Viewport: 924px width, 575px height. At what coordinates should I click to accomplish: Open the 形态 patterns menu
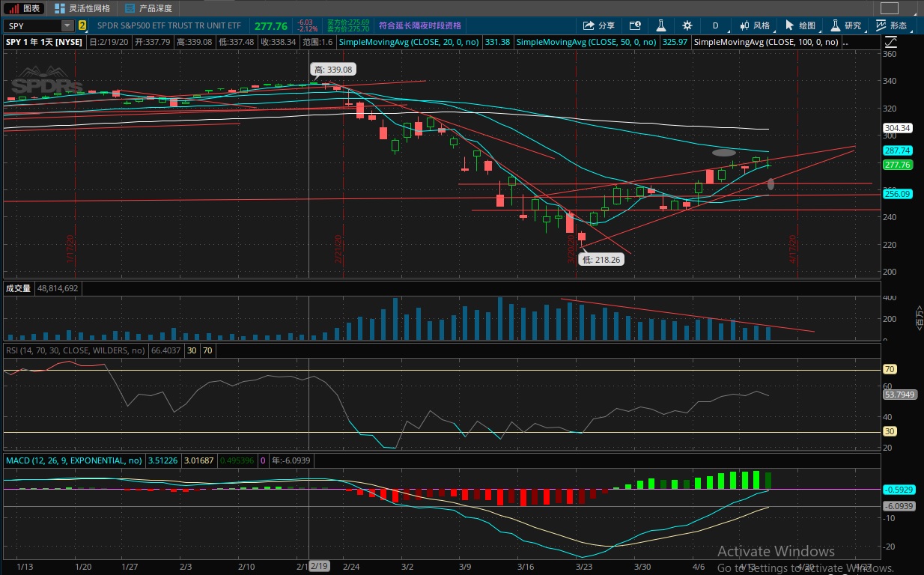click(x=891, y=25)
